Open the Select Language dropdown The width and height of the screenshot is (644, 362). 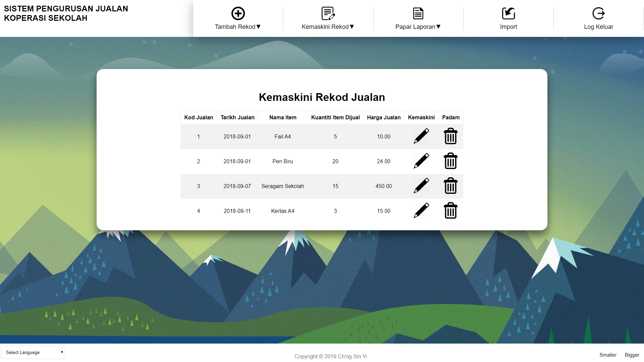33,352
